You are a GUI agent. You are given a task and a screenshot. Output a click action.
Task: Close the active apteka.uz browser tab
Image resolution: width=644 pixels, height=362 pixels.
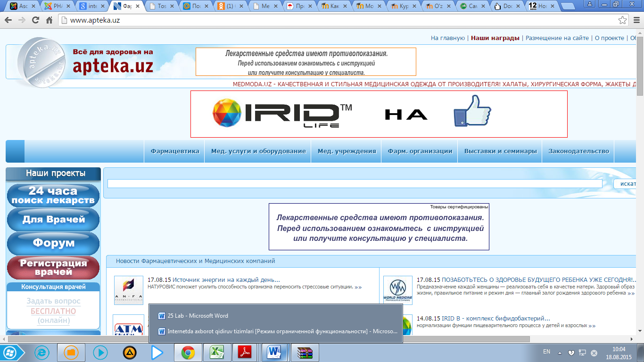click(138, 7)
